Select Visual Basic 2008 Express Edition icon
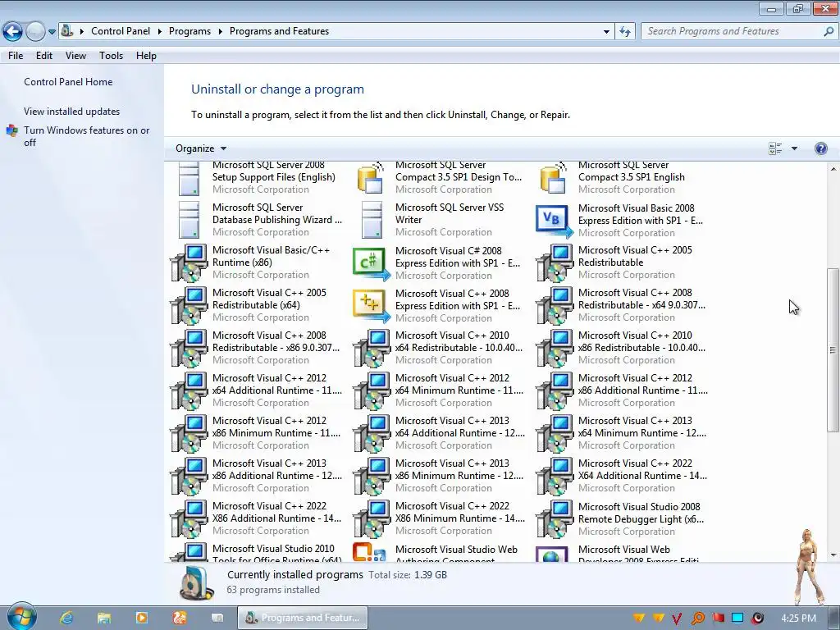 coord(554,221)
